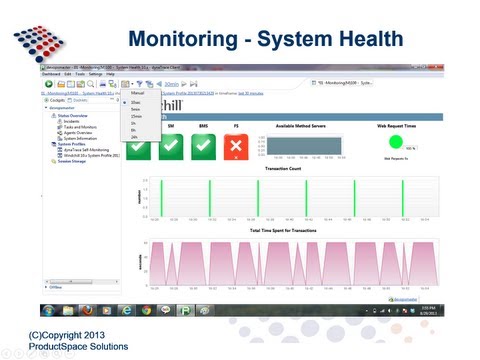Click the SM green check status icon
480x360 pixels.
pyautogui.click(x=171, y=147)
